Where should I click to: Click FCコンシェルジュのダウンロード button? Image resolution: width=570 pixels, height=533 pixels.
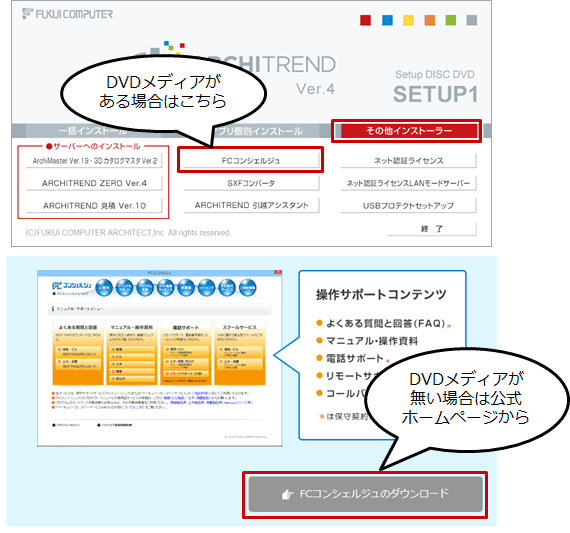365,494
